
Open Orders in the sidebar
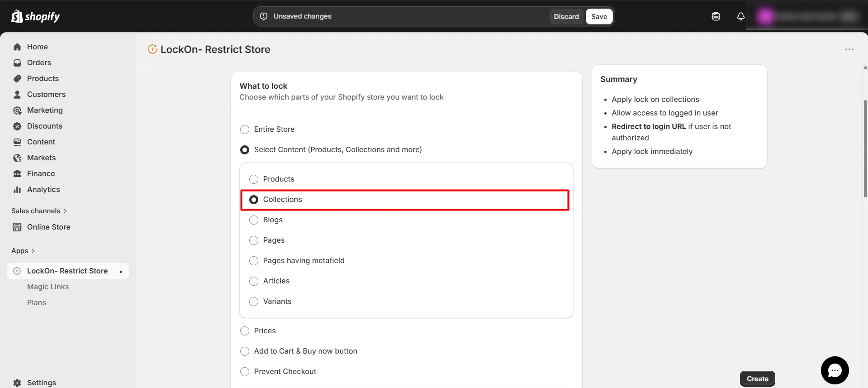39,62
